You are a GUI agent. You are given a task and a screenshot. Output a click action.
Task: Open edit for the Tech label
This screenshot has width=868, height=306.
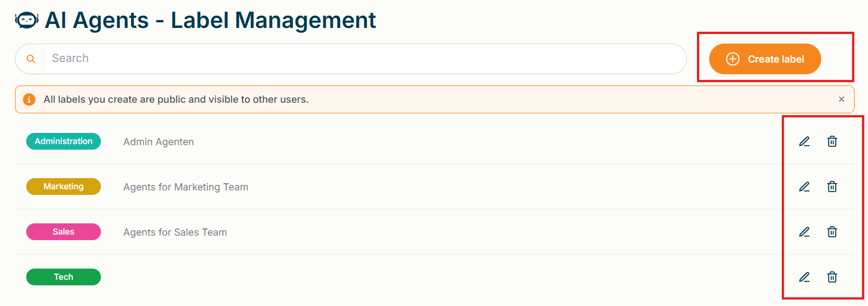point(804,277)
